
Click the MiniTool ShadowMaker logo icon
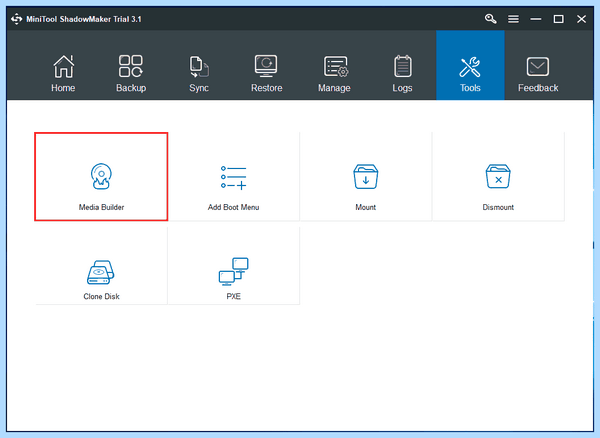click(x=16, y=19)
